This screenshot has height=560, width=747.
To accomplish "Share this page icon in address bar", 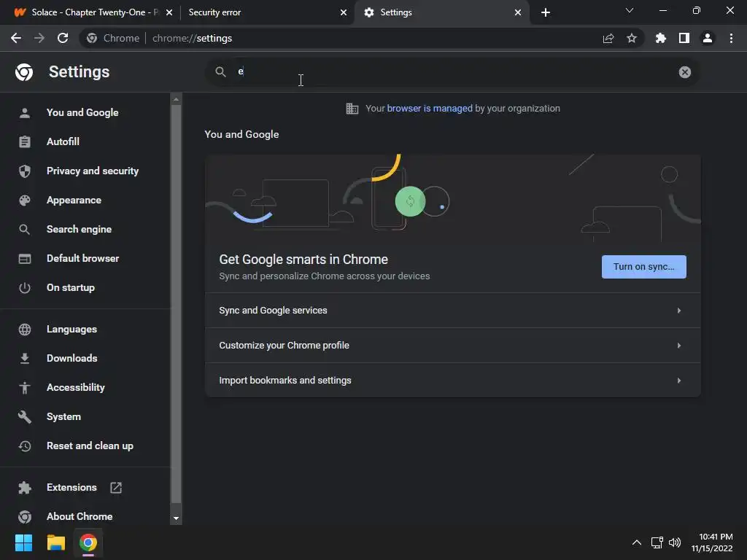I will pos(608,38).
